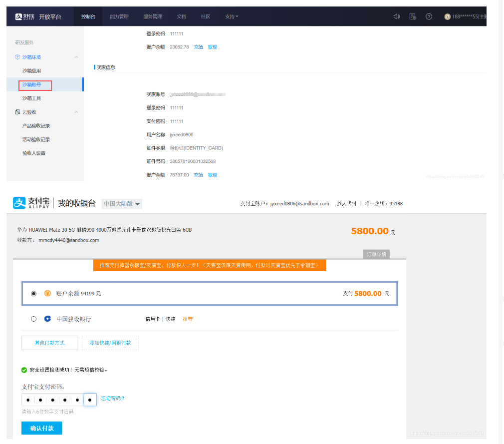
Task: Open 活动验收记录 in the sidebar
Action: pyautogui.click(x=36, y=139)
